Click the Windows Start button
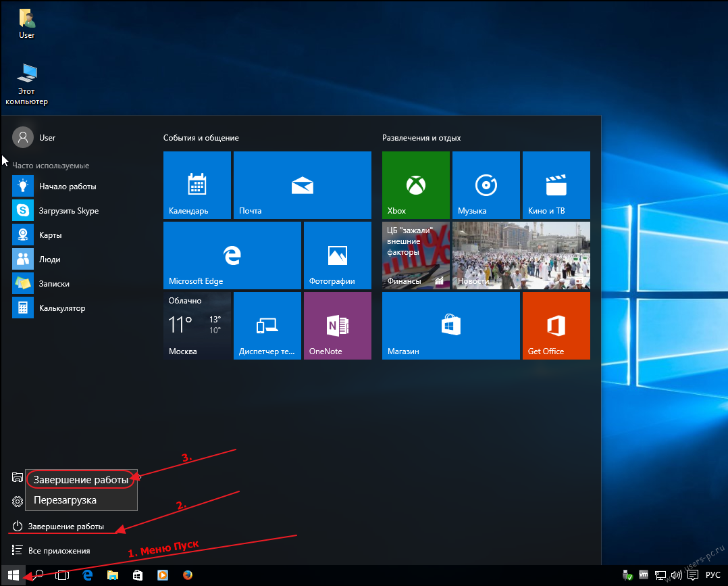This screenshot has height=586, width=728. [x=13, y=575]
